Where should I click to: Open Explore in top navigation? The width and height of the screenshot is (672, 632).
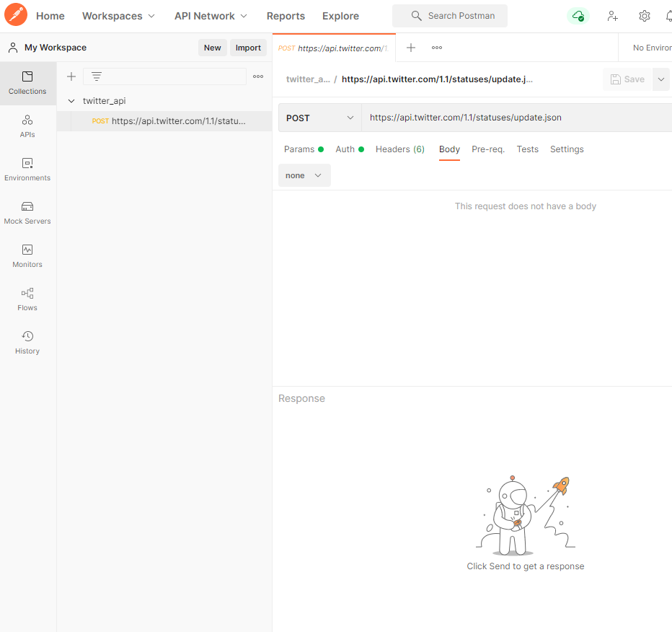pyautogui.click(x=340, y=16)
